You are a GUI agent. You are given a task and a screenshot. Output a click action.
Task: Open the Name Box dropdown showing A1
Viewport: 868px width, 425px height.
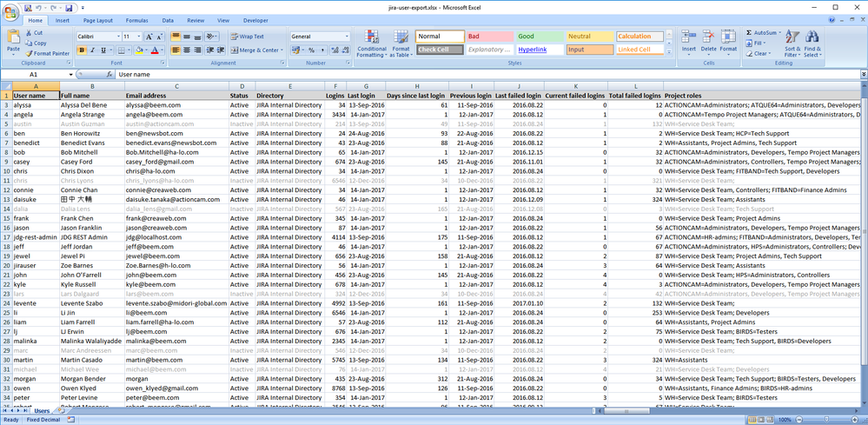pos(71,74)
